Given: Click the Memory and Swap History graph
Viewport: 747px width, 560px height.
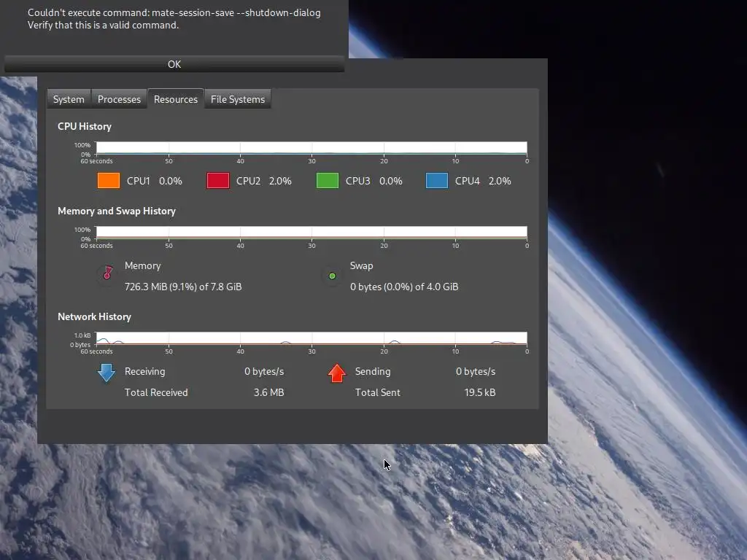Looking at the screenshot, I should [x=311, y=233].
